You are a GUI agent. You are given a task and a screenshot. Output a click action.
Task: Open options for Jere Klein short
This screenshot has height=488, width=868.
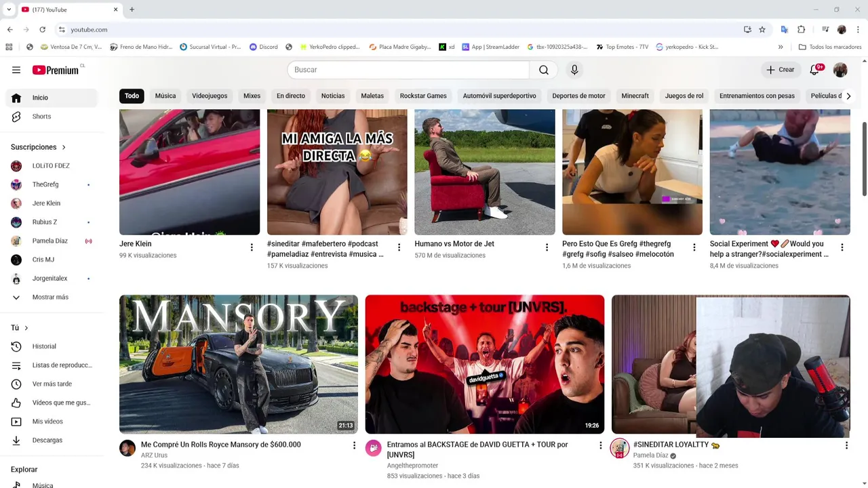pos(252,247)
